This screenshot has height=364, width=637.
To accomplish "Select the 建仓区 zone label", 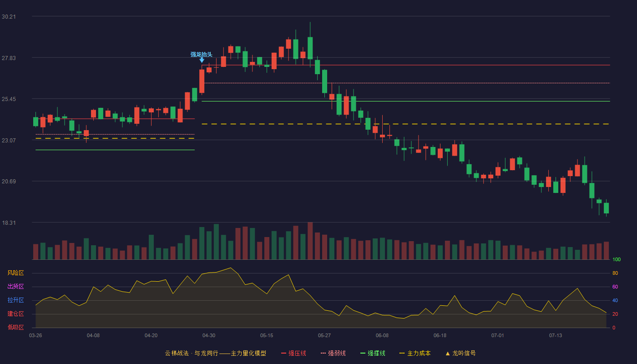I will 15,314.
